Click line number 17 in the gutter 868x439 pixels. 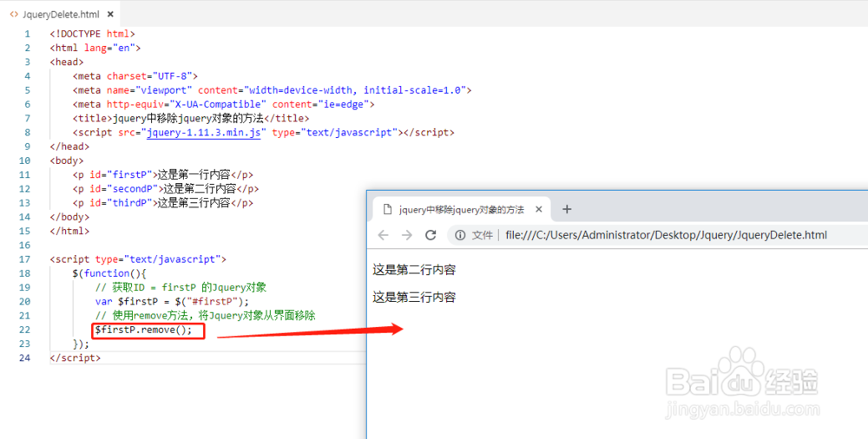(x=24, y=259)
